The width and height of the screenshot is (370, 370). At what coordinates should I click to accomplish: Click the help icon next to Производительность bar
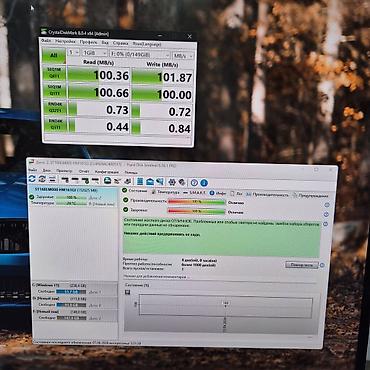click(327, 205)
